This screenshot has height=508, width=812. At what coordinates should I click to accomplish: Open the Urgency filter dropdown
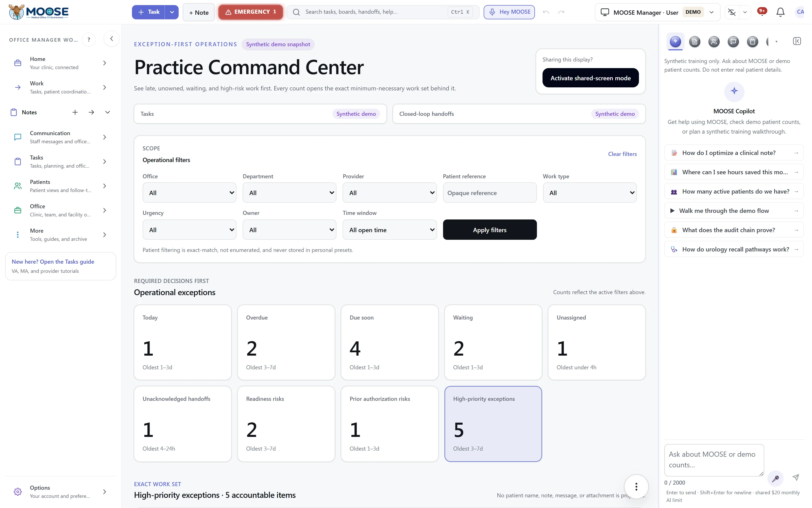tap(189, 230)
